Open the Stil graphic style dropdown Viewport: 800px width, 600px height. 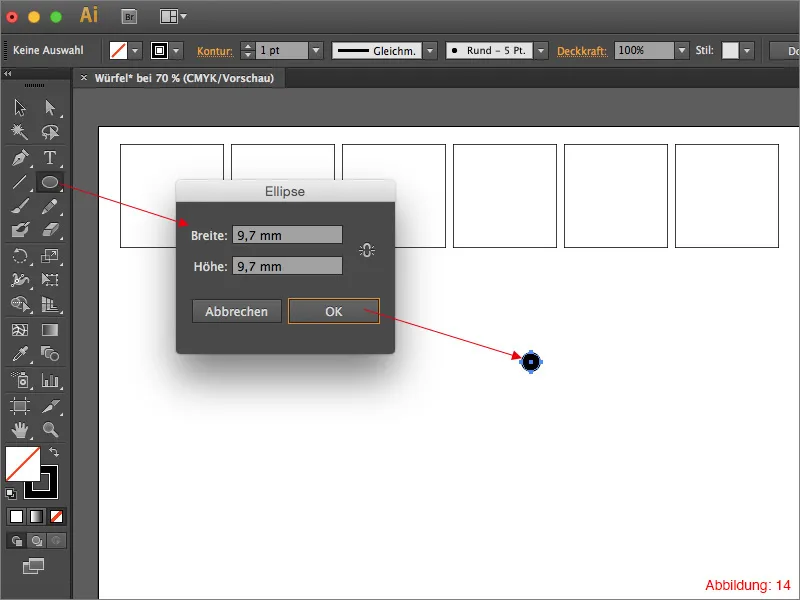(x=747, y=51)
